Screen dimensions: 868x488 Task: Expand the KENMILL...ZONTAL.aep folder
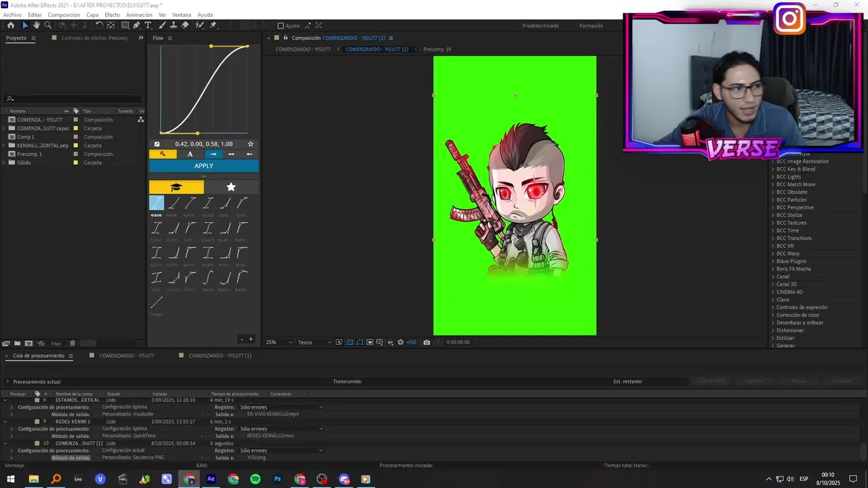[4, 146]
